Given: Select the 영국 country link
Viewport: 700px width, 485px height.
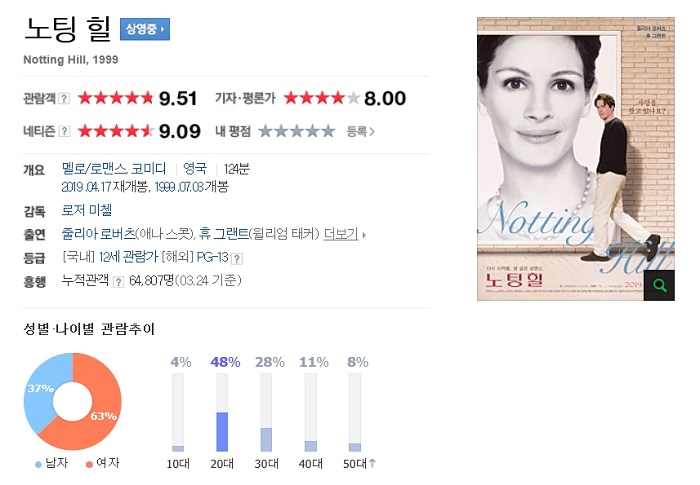Looking at the screenshot, I should coord(195,168).
